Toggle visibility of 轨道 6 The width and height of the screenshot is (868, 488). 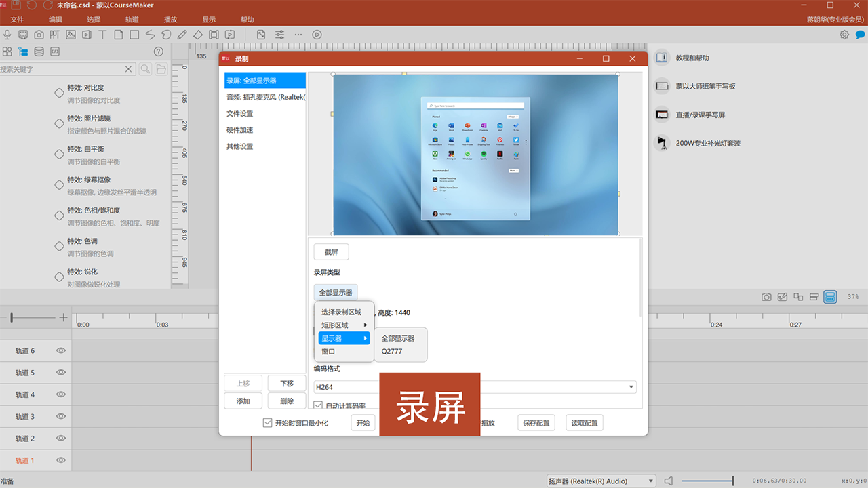click(61, 351)
